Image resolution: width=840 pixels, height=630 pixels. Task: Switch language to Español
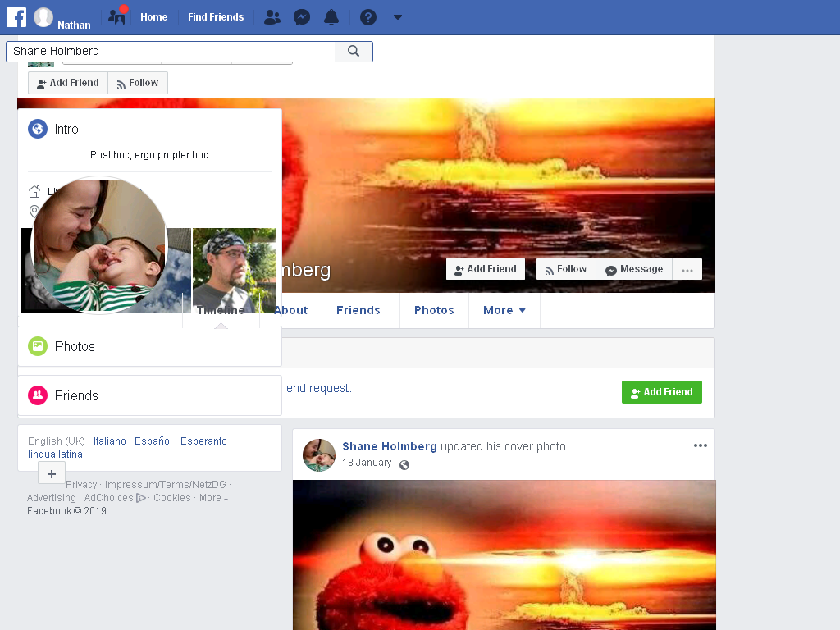(153, 441)
